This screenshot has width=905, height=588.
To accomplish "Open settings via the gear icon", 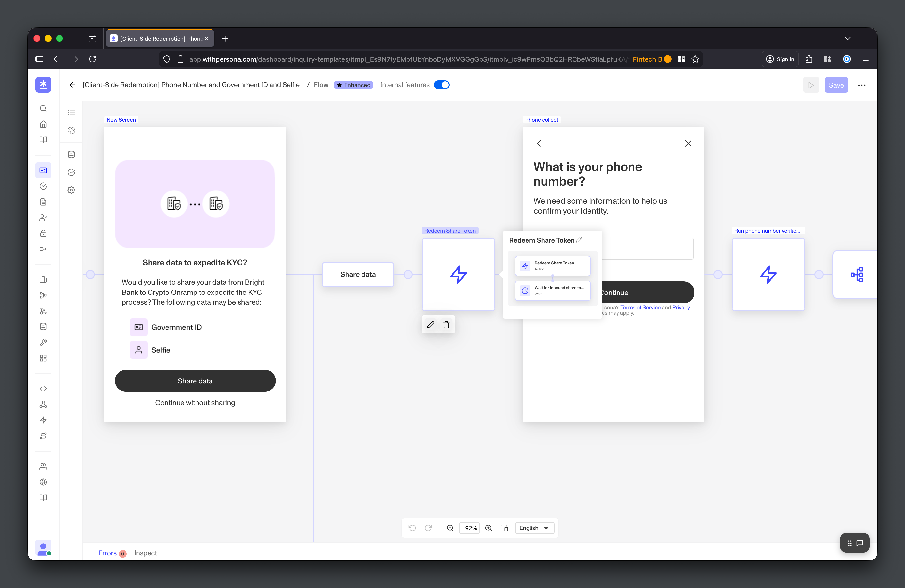I will 71,190.
